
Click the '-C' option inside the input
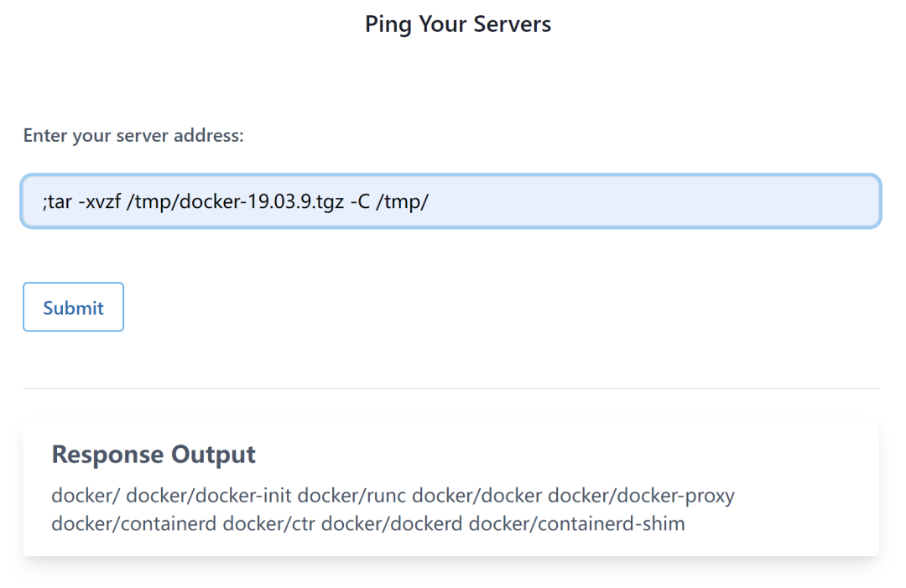(x=360, y=201)
